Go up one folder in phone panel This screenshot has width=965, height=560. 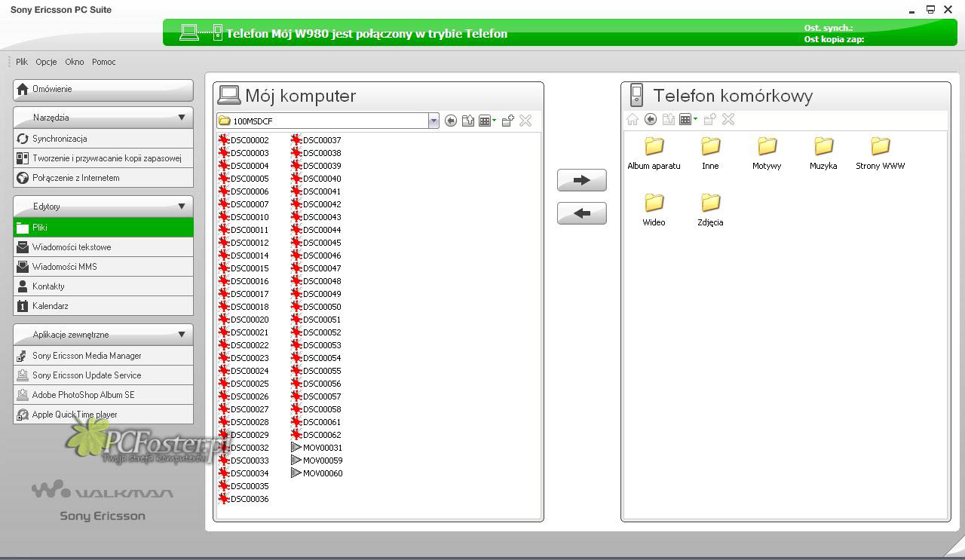(x=668, y=119)
